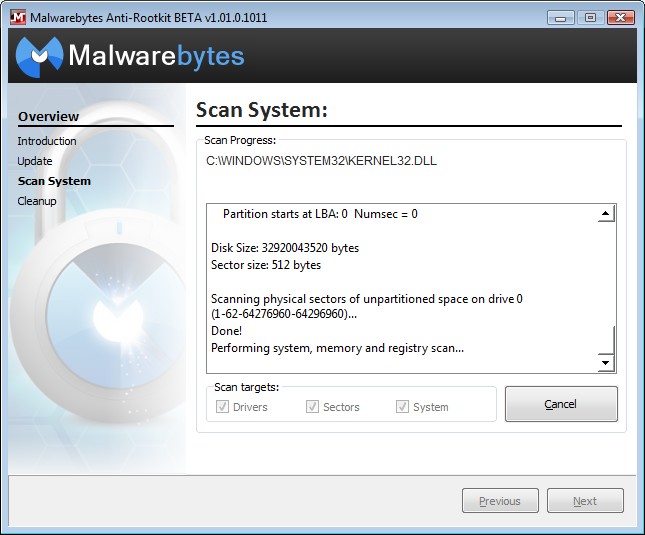
Task: Click 'Scanning physical sectors of unpartitioned space' line
Action: click(367, 299)
